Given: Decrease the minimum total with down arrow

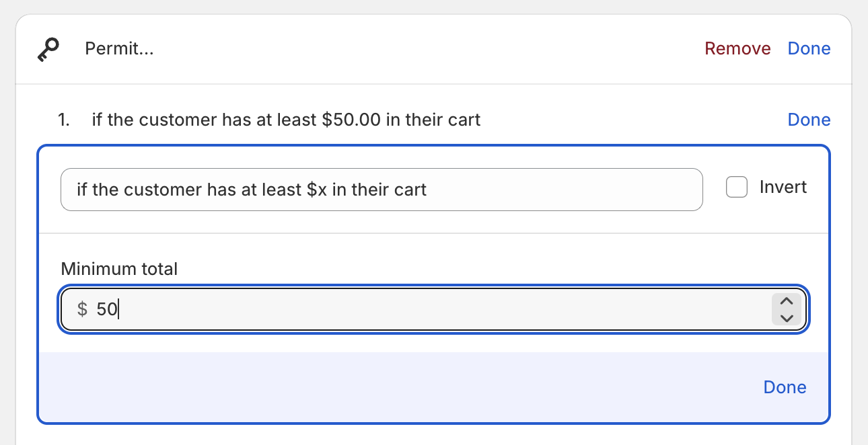Looking at the screenshot, I should coord(787,317).
